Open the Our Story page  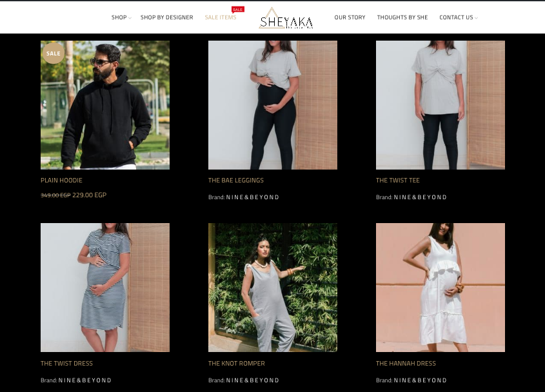(350, 17)
